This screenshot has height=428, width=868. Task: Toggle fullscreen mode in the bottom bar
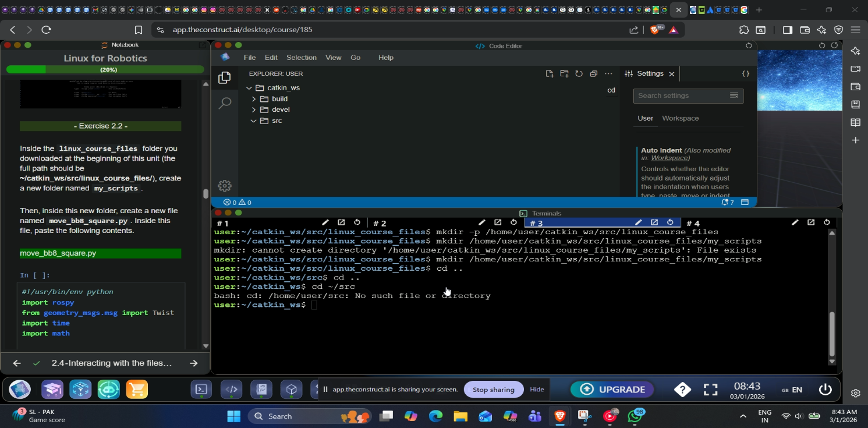(x=710, y=390)
